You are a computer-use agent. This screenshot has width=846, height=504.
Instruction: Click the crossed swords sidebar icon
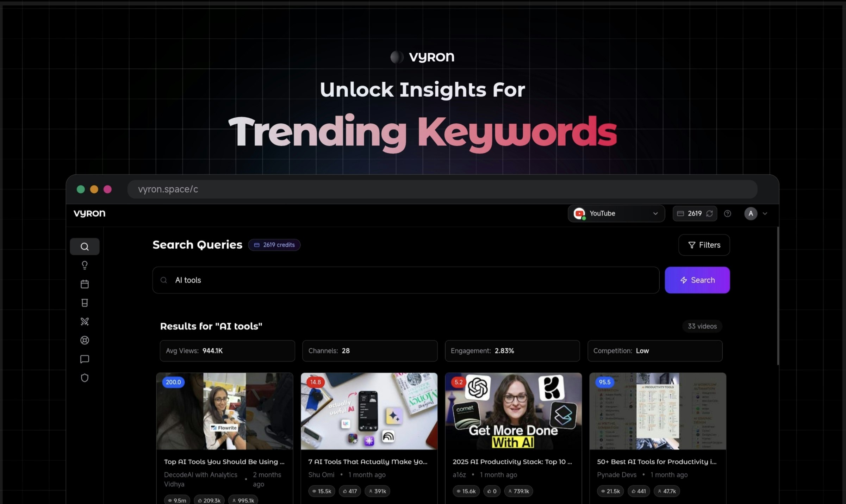point(85,322)
